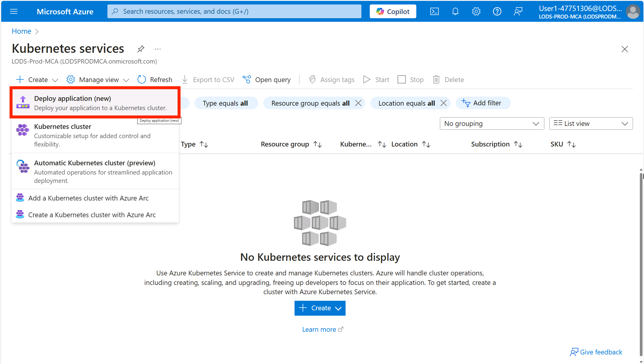This screenshot has width=644, height=364.
Task: Close the Kubernetes services blade
Action: [625, 49]
